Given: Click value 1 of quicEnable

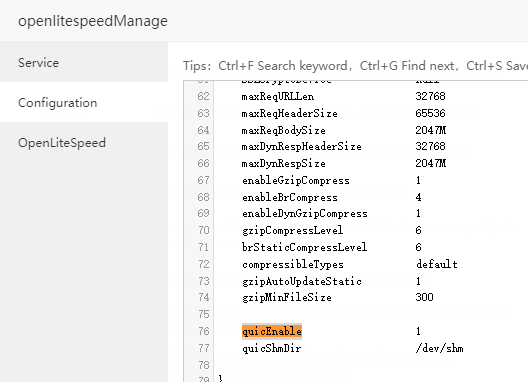Looking at the screenshot, I should pyautogui.click(x=418, y=331).
